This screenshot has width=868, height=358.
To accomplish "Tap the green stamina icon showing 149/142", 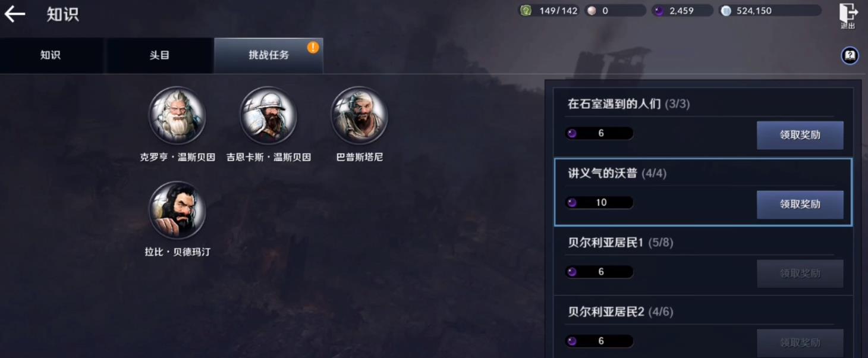I will pyautogui.click(x=526, y=11).
